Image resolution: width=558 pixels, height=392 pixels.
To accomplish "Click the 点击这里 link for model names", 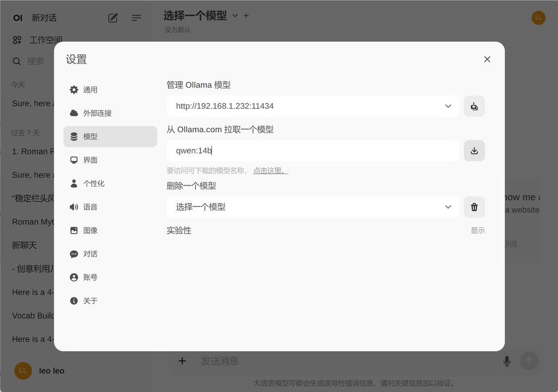I will (x=270, y=170).
